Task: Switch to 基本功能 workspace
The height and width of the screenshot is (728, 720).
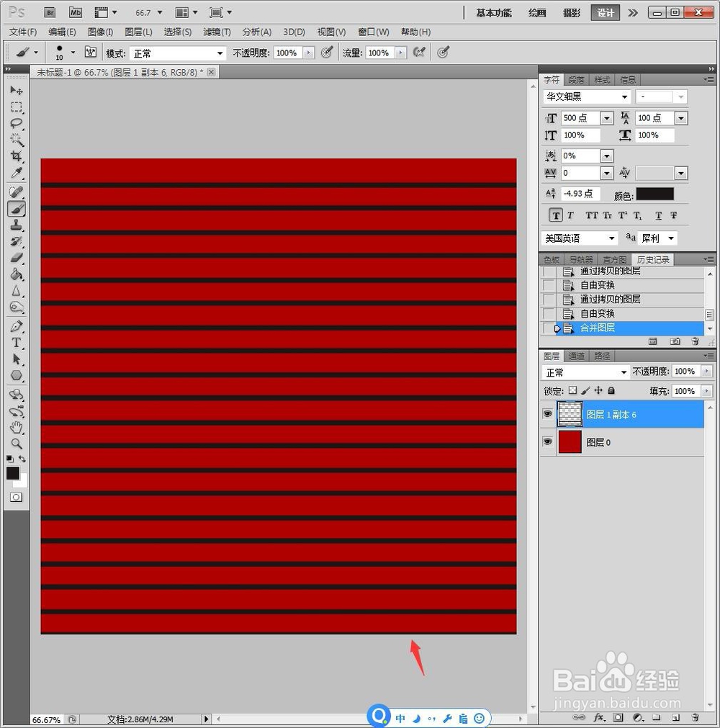Action: click(x=493, y=13)
